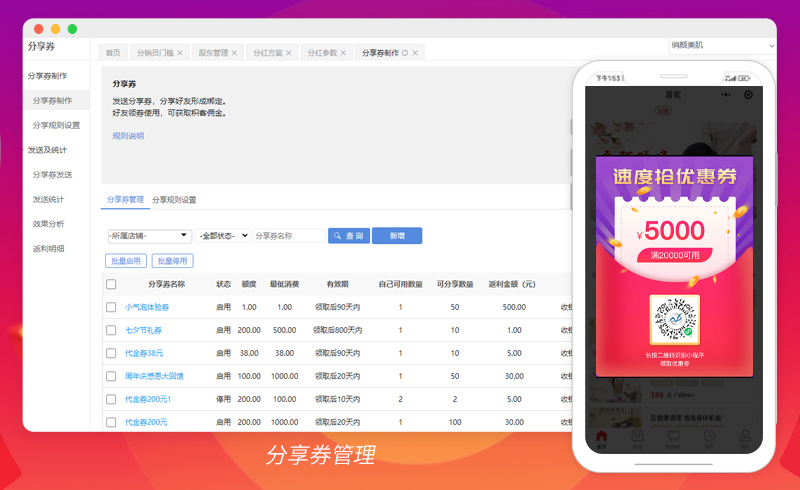Close the 分红方案 tab
Screen dimensions: 800x490
[289, 52]
